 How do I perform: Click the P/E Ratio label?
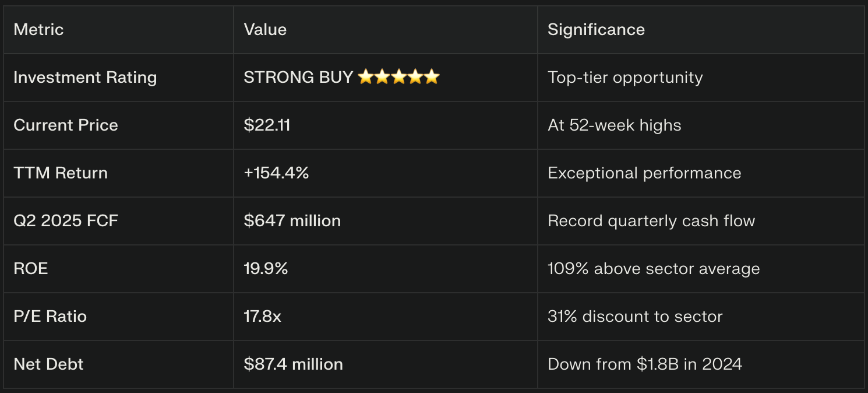point(50,317)
